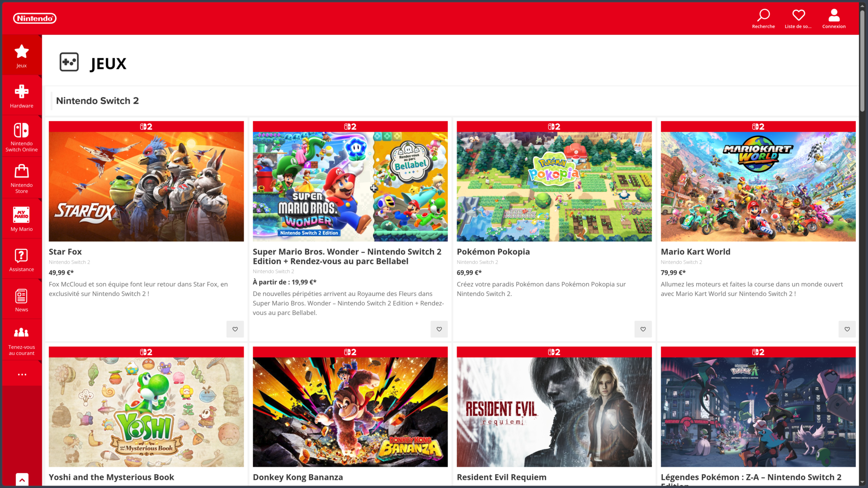Click the 'À partir de : 19,99 €*' price
868x488 pixels.
[284, 282]
